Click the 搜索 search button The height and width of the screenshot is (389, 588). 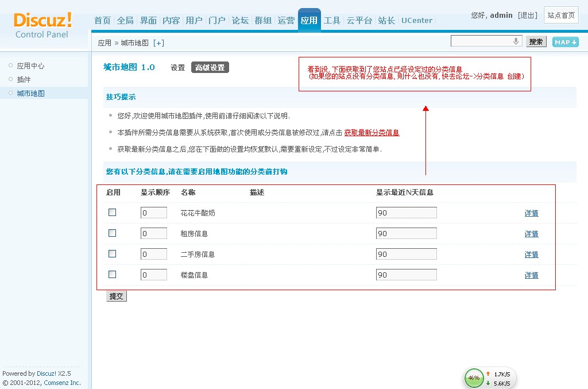pos(536,42)
